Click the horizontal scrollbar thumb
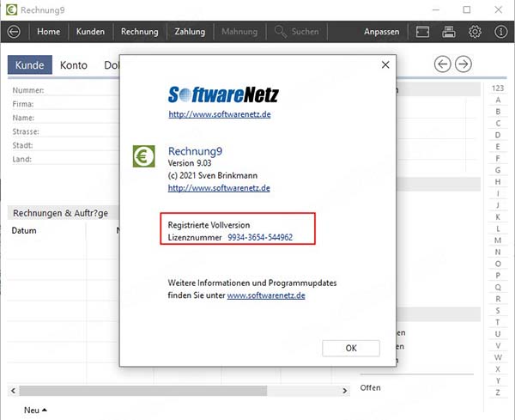Viewport: 515px width, 420px height. pos(142,391)
